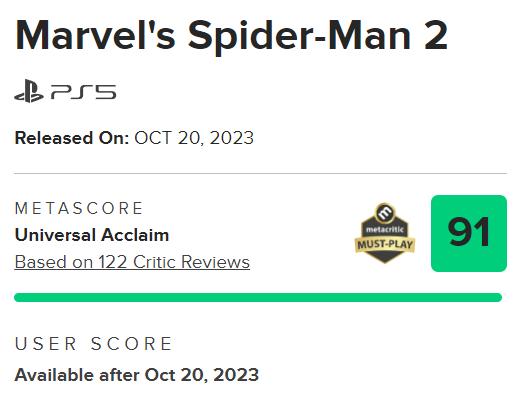The height and width of the screenshot is (399, 521).
Task: Click the MUST-PLAY gold ribbon
Action: [x=385, y=245]
